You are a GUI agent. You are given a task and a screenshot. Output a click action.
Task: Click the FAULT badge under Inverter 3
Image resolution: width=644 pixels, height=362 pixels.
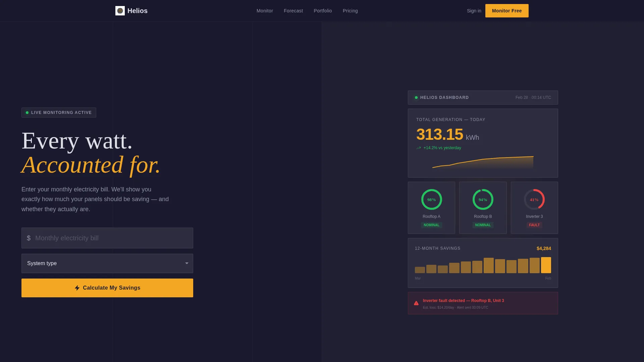coord(534,225)
